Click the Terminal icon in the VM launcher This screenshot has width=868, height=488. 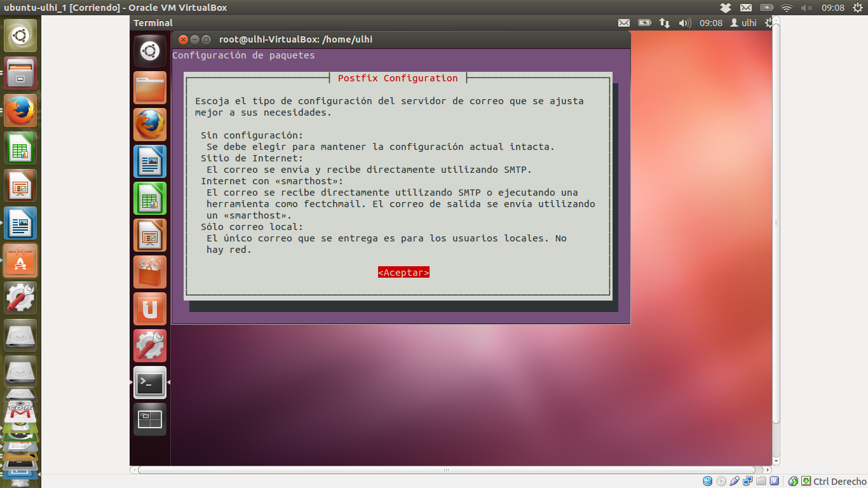pos(150,383)
